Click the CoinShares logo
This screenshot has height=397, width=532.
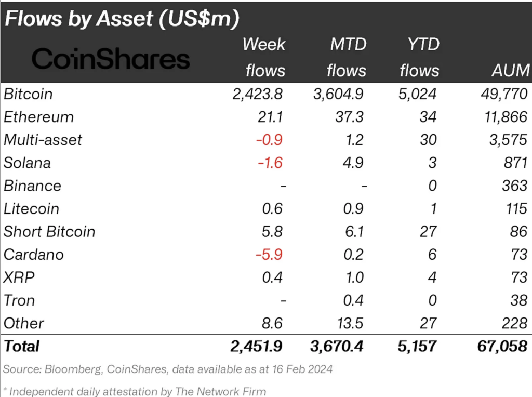coord(111,59)
